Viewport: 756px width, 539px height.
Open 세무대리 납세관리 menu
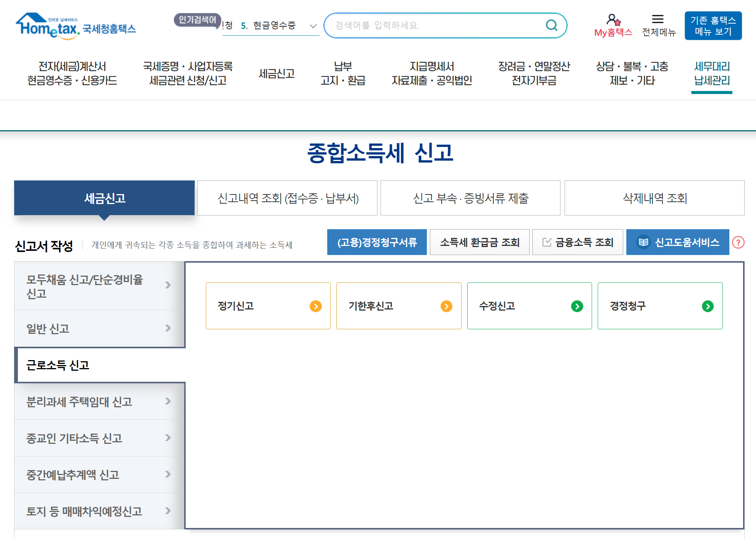pyautogui.click(x=711, y=73)
